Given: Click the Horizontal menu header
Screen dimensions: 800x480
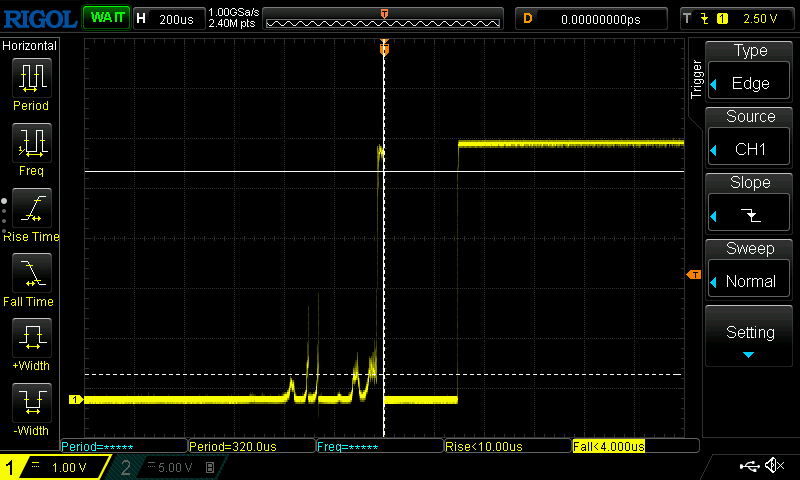Looking at the screenshot, I should pyautogui.click(x=30, y=46).
